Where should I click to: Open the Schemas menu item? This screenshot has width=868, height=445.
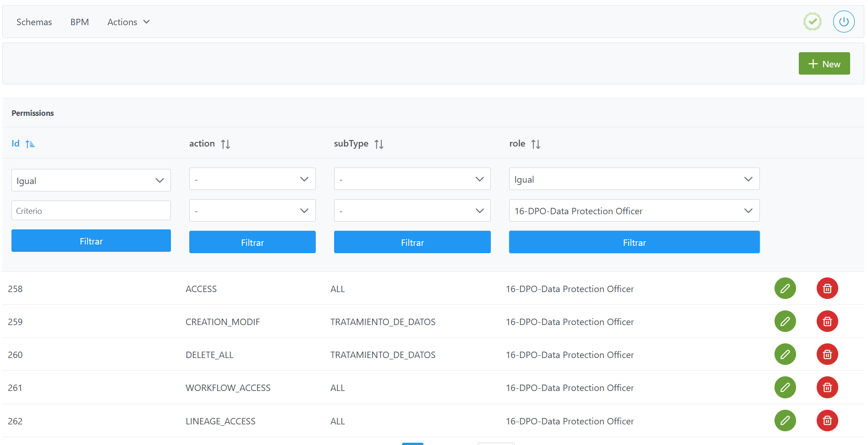pos(34,22)
